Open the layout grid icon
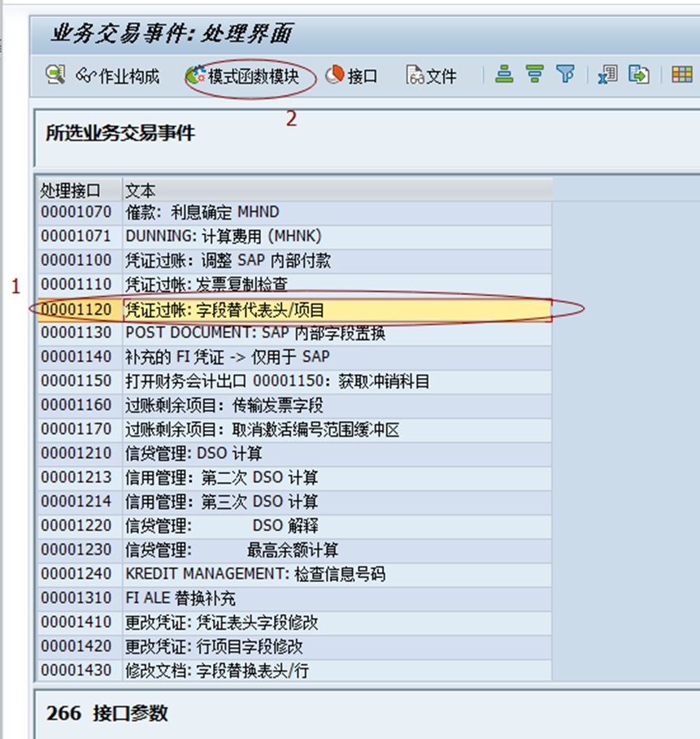 click(681, 75)
